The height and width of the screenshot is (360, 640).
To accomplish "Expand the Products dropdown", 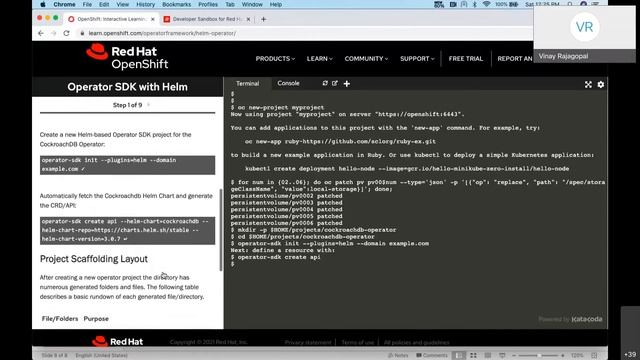I will click(275, 59).
